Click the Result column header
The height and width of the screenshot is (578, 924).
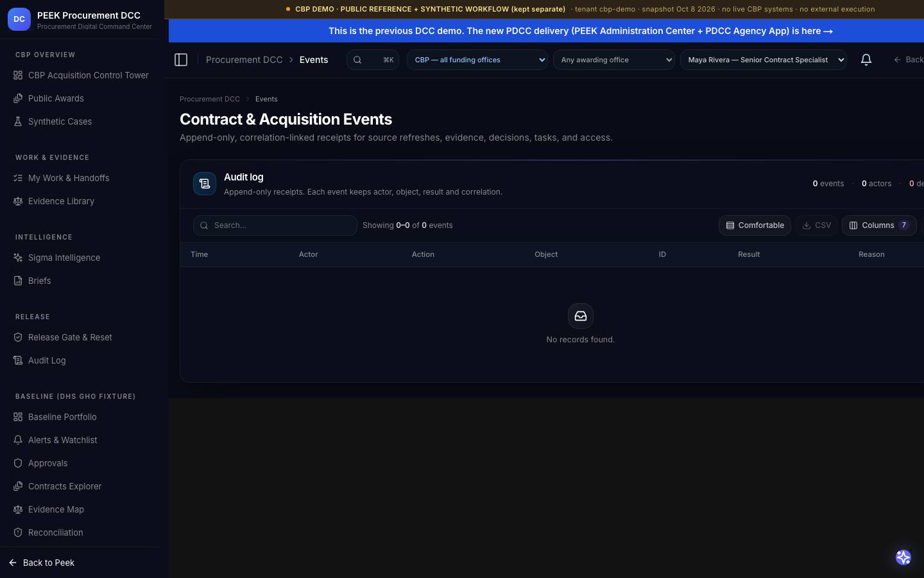click(749, 254)
